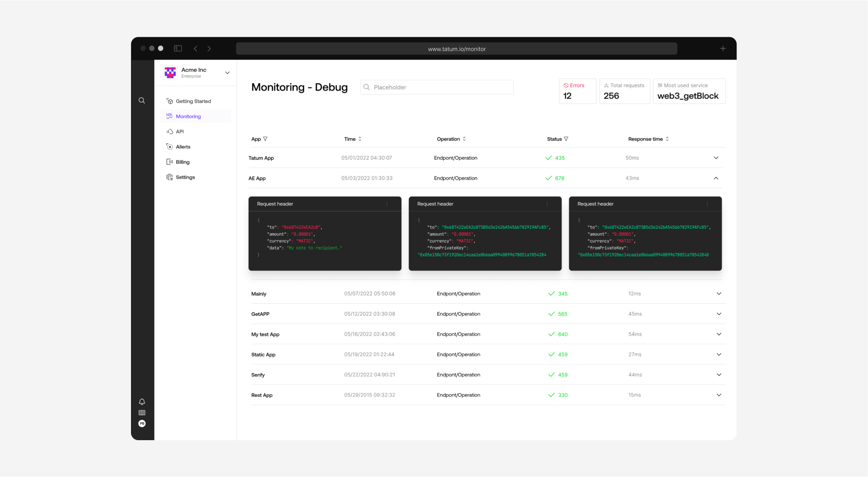Click the Placeholder search field

click(437, 87)
